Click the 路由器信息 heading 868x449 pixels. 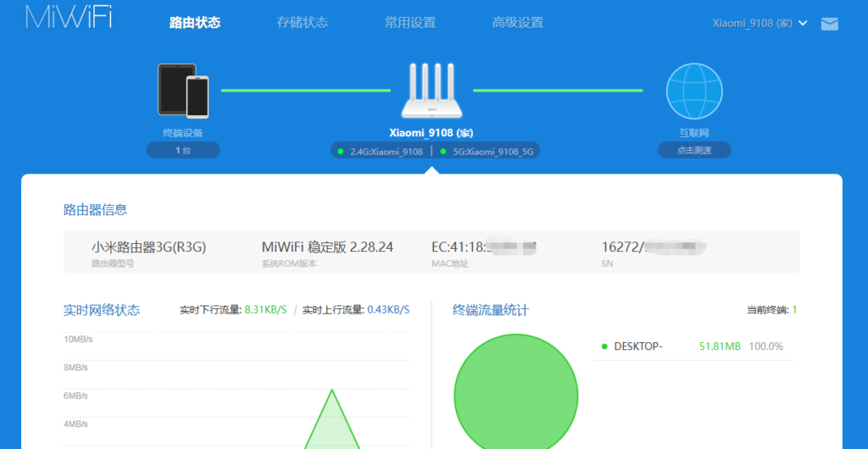click(x=96, y=209)
